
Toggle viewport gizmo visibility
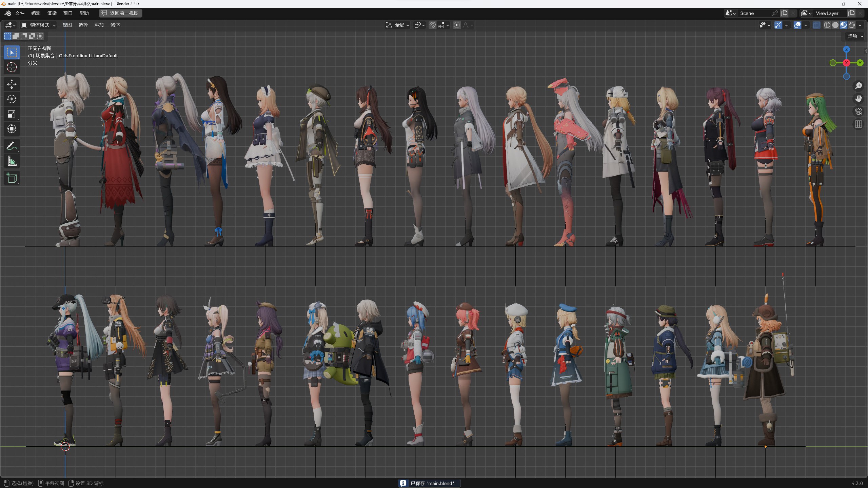[778, 25]
